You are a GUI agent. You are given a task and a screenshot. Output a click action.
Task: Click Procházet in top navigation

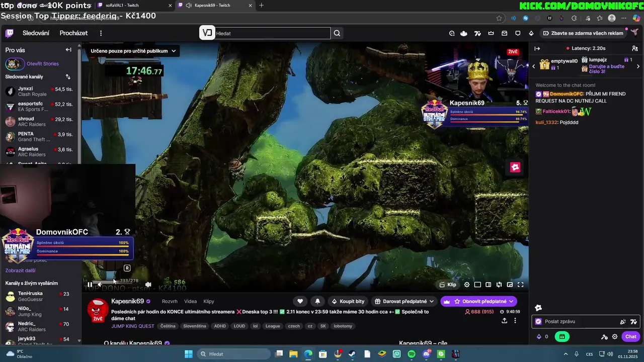pos(73,33)
